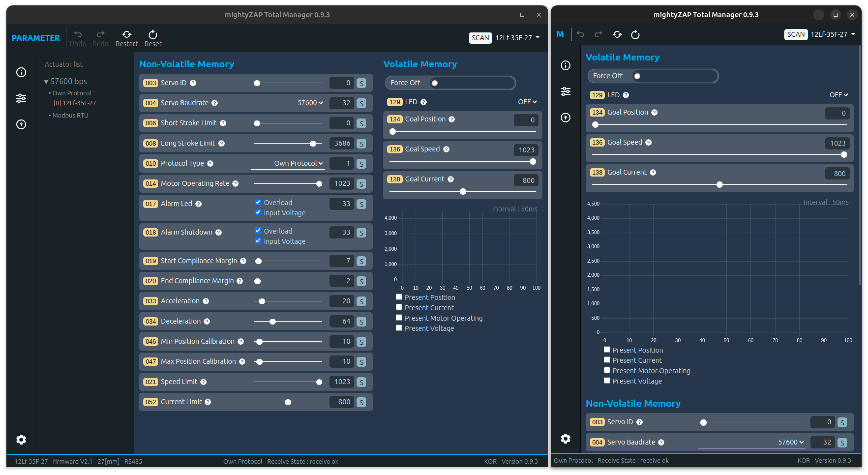
Task: Open Protocol Type Own Protocol dropdown
Action: point(298,163)
